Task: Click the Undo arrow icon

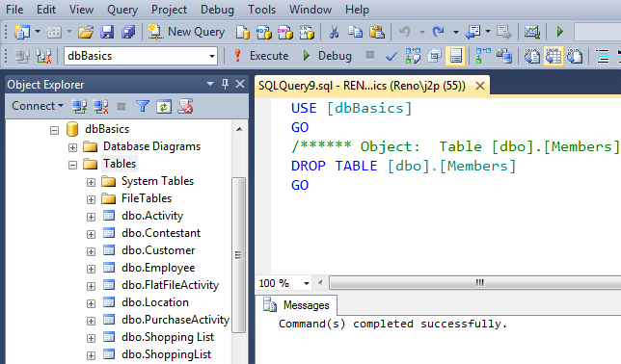Action: pyautogui.click(x=404, y=32)
